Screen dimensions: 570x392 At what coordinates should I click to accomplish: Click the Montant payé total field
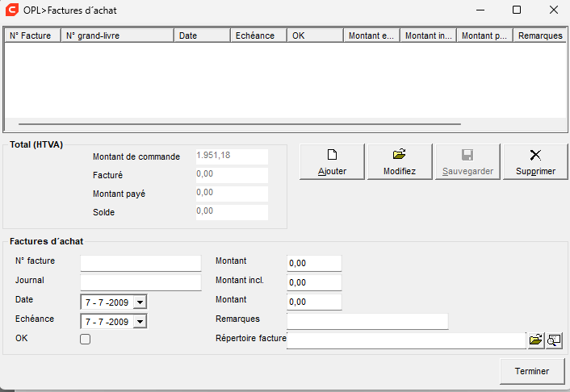click(232, 194)
